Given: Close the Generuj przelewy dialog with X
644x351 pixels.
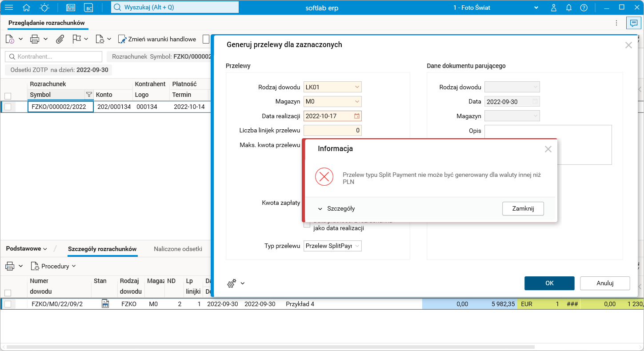Looking at the screenshot, I should (x=628, y=45).
